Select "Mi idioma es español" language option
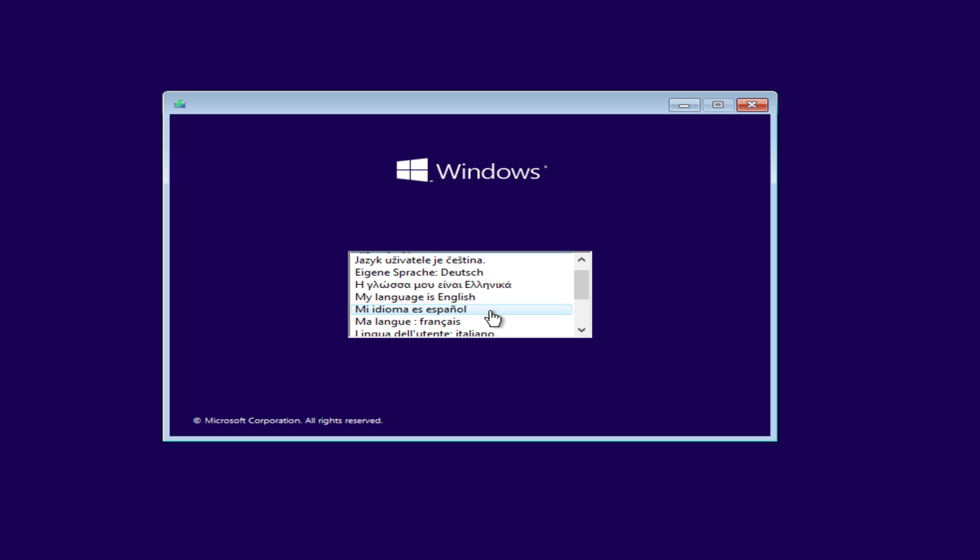 tap(462, 309)
